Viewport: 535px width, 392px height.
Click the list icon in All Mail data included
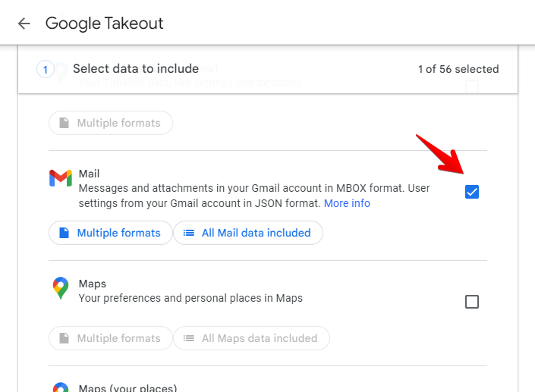188,233
